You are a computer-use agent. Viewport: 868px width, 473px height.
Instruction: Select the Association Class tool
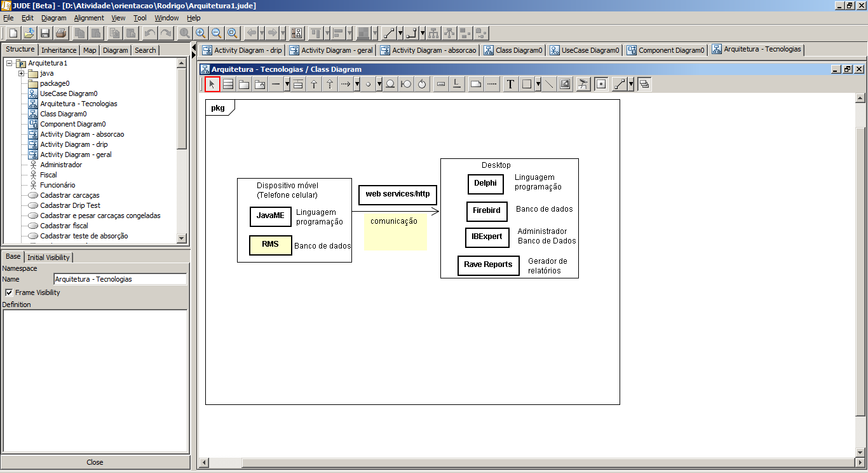coord(298,84)
